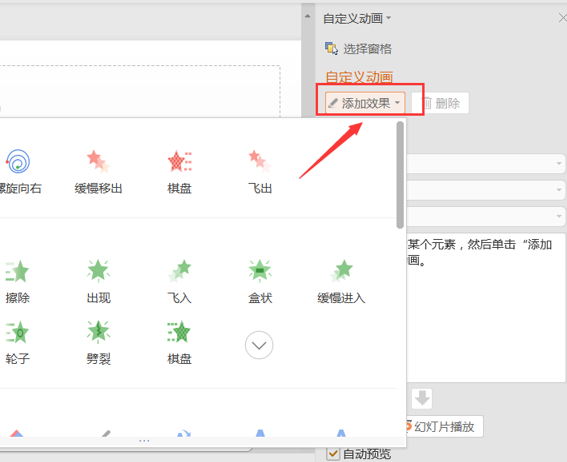This screenshot has height=462, width=567.
Task: Click the 删除 delete button
Action: 440,103
